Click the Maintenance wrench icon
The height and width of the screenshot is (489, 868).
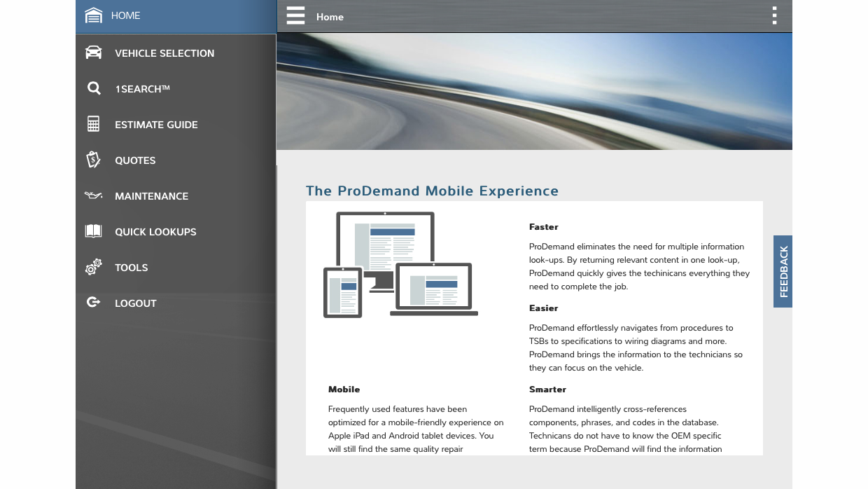tap(93, 195)
